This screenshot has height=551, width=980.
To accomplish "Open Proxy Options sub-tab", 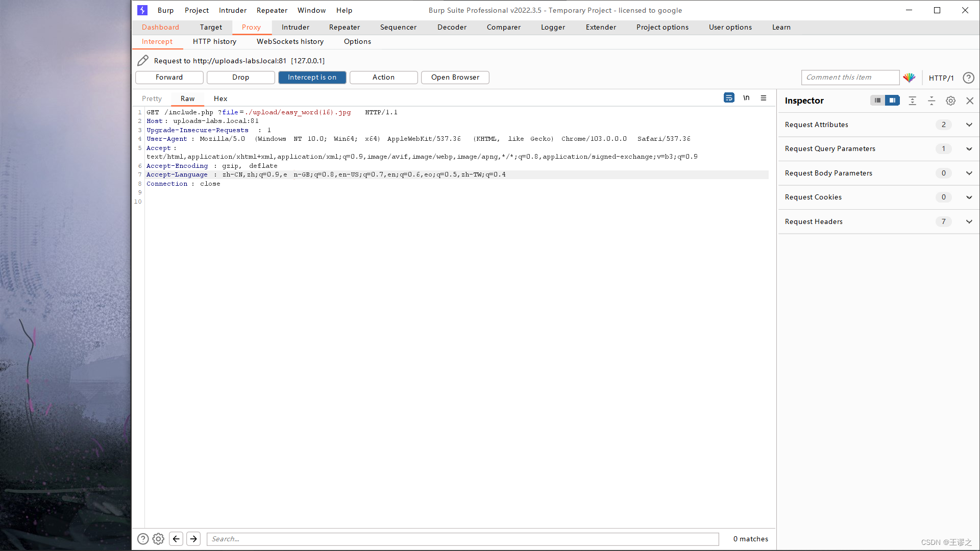I will [x=357, y=42].
